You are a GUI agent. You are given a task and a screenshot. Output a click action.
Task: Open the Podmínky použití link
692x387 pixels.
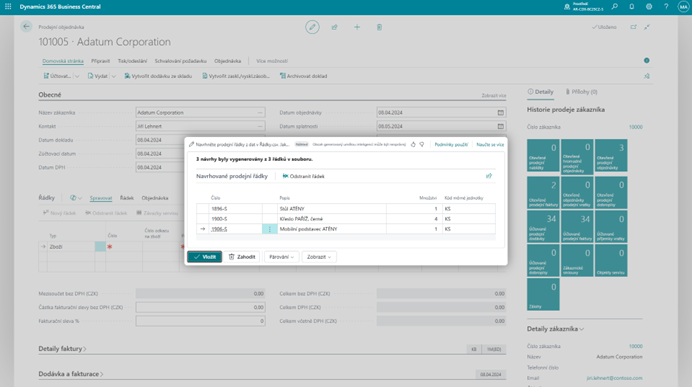[x=451, y=144]
